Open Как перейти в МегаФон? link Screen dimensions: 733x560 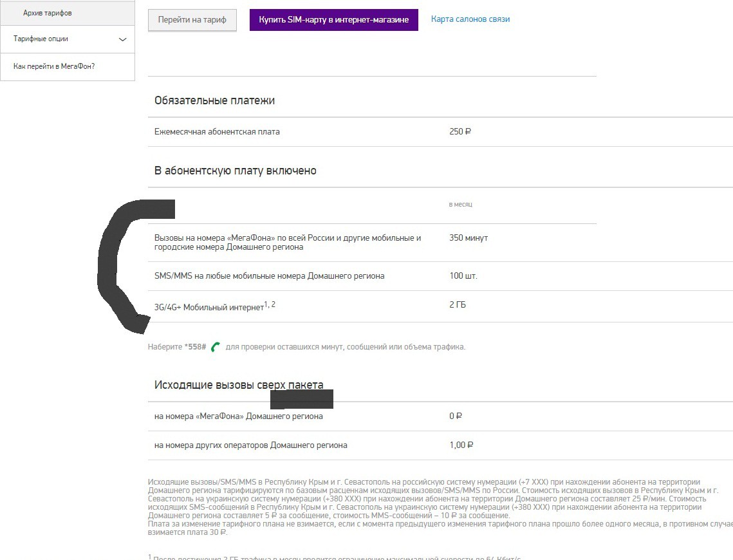tap(54, 66)
